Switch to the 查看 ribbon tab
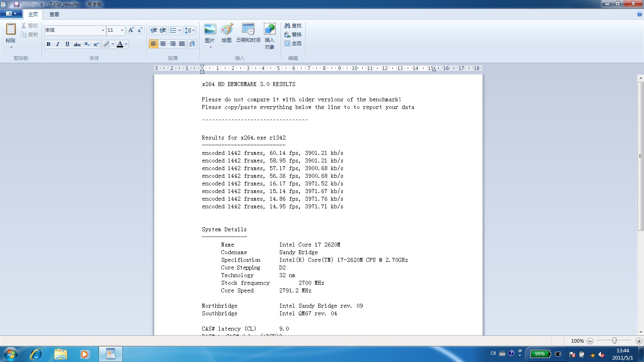The image size is (644, 362). [54, 14]
